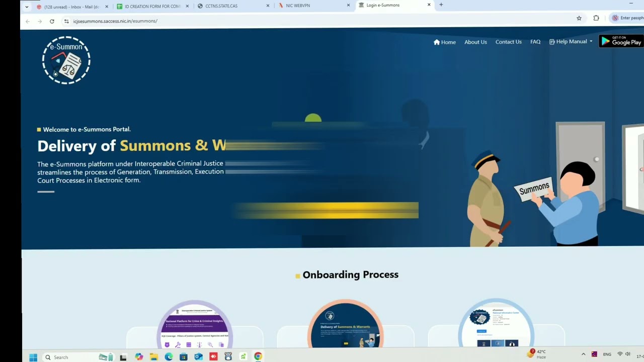
Task: Close the Inbox Mail tab
Action: (107, 6)
